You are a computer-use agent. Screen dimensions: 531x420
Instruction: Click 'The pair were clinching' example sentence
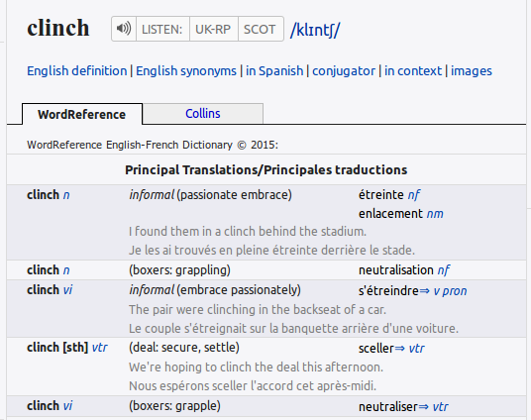pos(258,310)
